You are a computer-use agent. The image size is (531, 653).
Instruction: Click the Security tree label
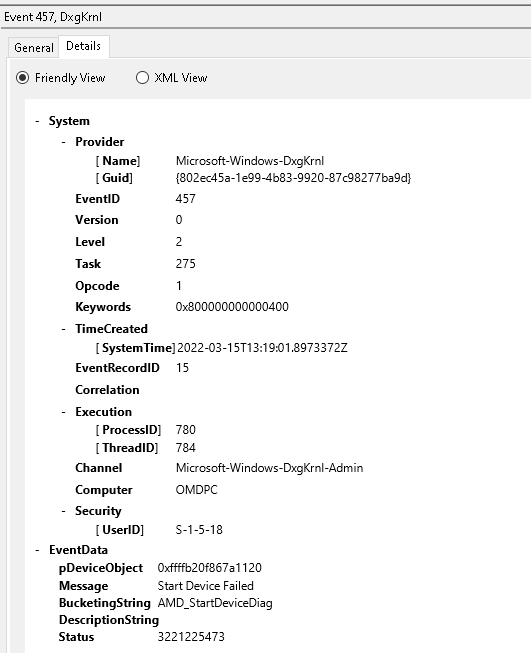coord(98,511)
